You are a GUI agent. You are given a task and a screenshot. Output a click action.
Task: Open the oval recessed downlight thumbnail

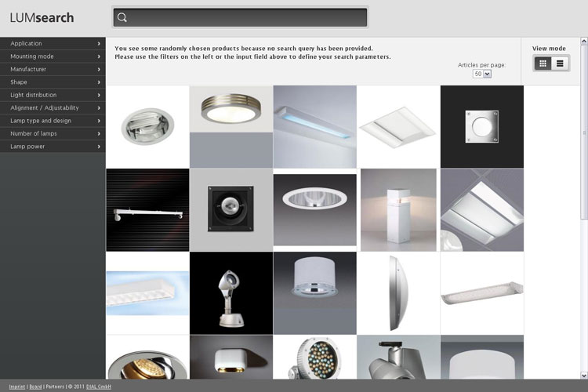pyautogui.click(x=314, y=209)
